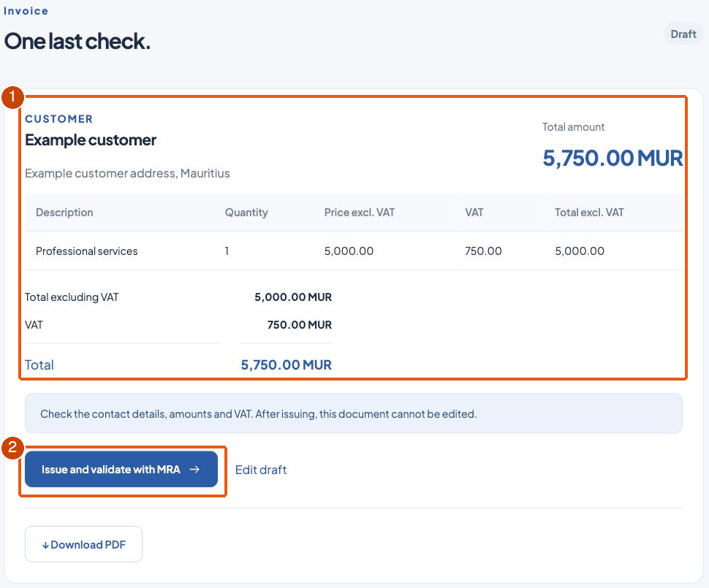Click the 'Price excl. VAT' column header
The image size is (709, 588).
click(x=359, y=213)
